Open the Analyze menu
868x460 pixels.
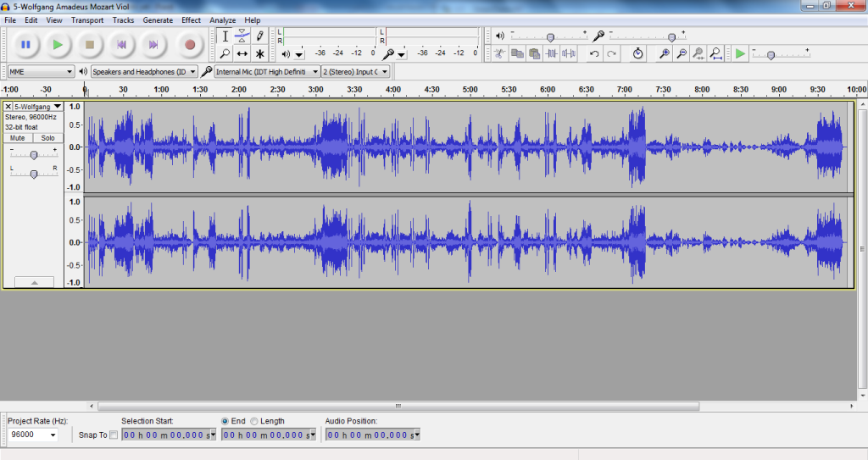(222, 19)
